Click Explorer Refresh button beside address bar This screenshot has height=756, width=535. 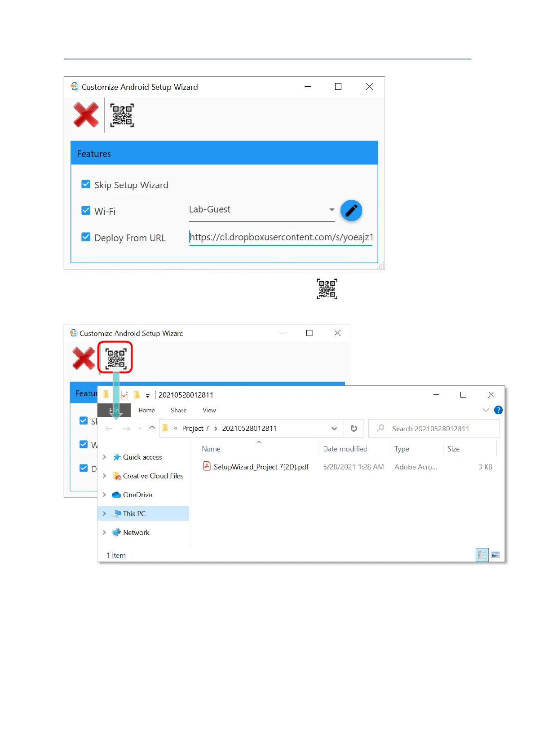(354, 429)
